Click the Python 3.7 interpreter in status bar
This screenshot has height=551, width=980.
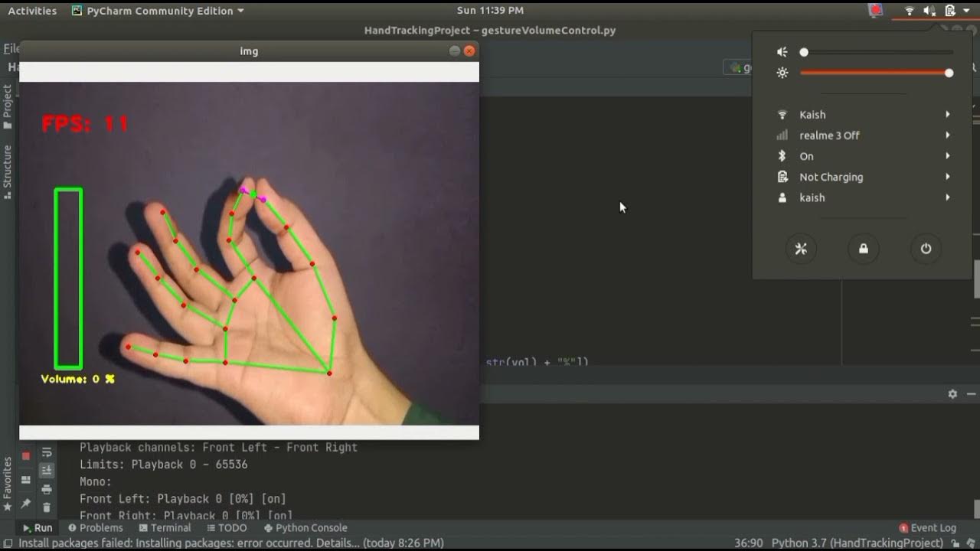pyautogui.click(x=857, y=543)
